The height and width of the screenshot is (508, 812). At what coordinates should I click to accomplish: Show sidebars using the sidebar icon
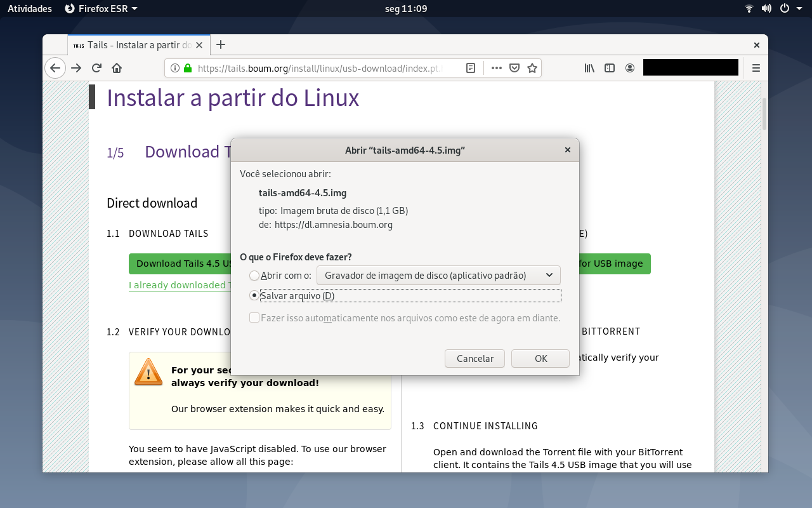(x=610, y=68)
